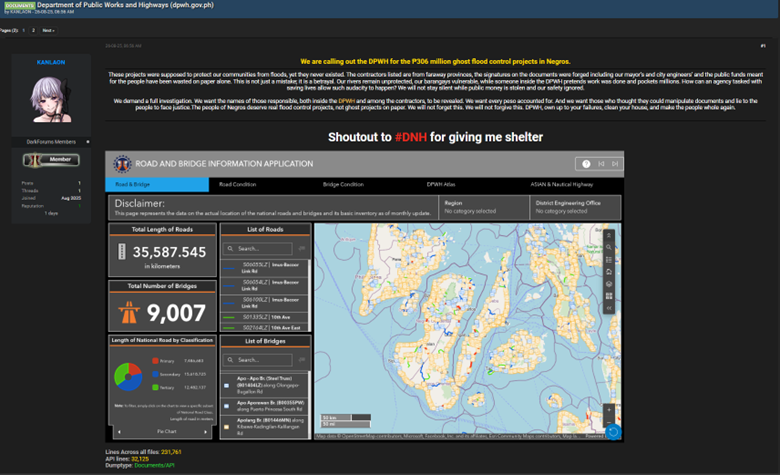
Task: Open the map layers tool
Action: 609,284
